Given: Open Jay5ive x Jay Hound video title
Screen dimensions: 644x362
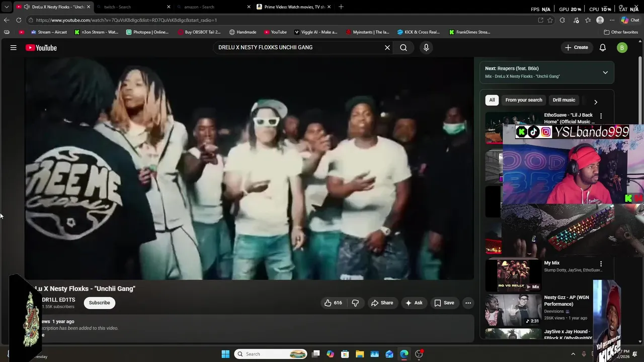Looking at the screenshot, I should click(x=568, y=335).
